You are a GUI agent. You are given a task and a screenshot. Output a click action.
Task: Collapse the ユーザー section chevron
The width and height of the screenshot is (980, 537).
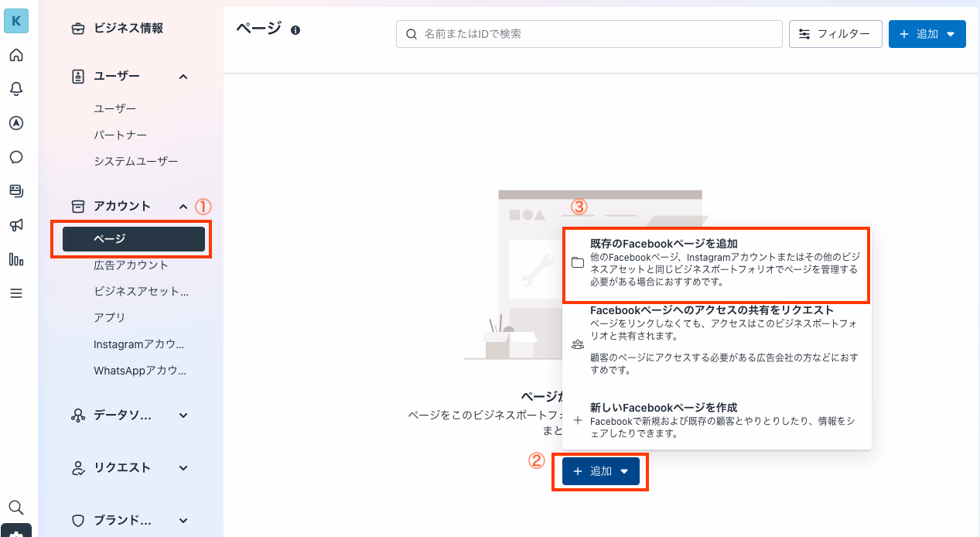183,77
